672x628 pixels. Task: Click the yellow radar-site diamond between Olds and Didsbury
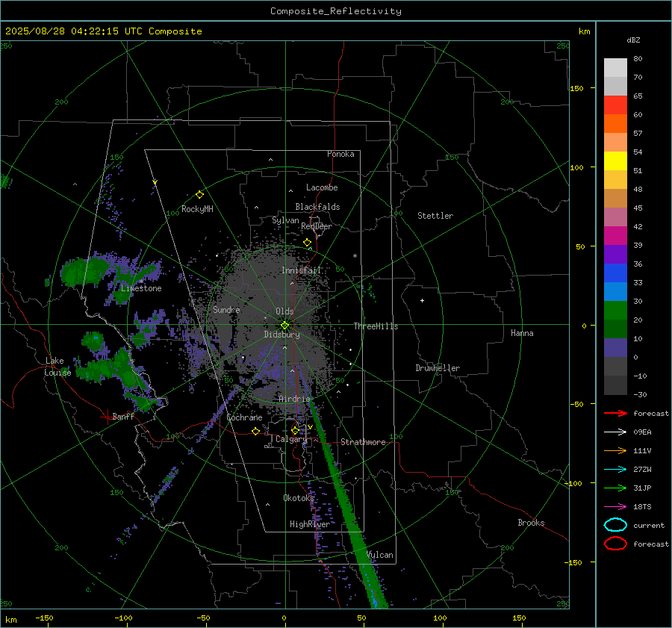point(284,326)
